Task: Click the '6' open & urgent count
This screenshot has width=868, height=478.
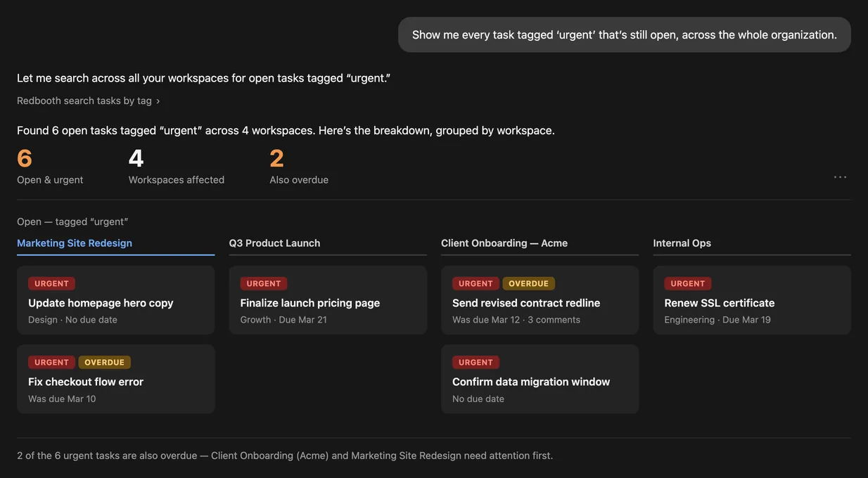Action: pos(25,158)
